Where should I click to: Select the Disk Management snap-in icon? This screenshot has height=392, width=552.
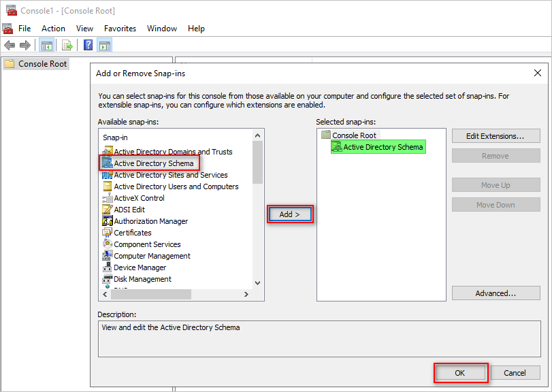tap(108, 279)
